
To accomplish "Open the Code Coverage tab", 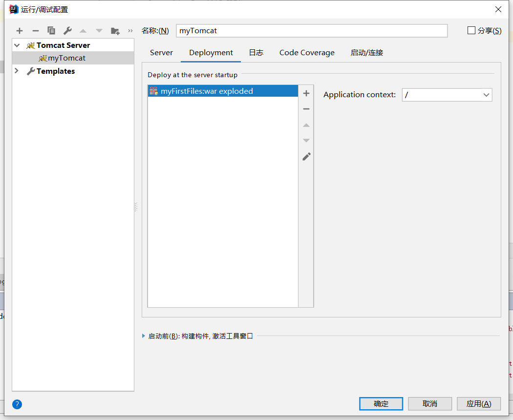I will pos(307,53).
